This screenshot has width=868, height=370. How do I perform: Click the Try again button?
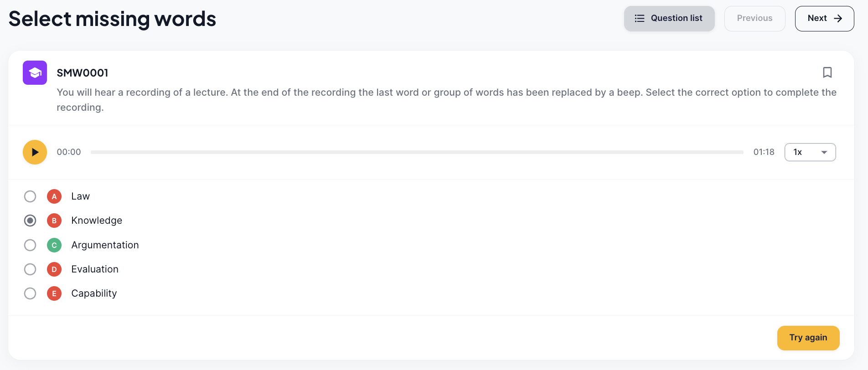[808, 338]
